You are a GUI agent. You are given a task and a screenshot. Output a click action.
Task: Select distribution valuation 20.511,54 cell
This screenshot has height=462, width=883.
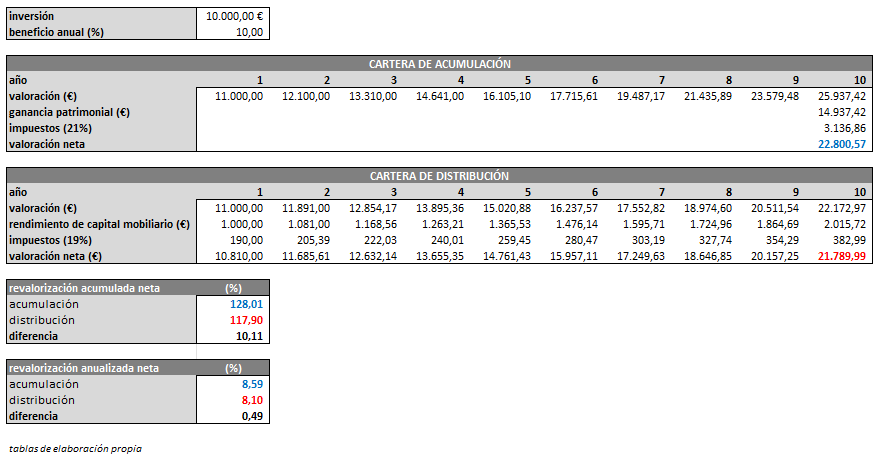775,208
